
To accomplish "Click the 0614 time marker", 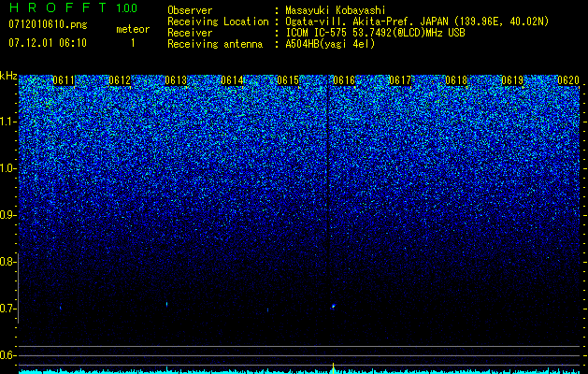I will tap(232, 80).
